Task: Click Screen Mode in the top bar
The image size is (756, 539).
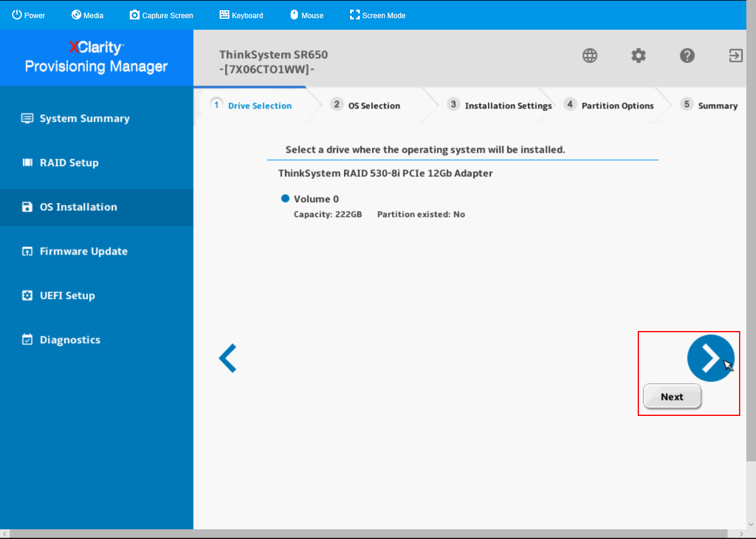Action: pos(377,15)
